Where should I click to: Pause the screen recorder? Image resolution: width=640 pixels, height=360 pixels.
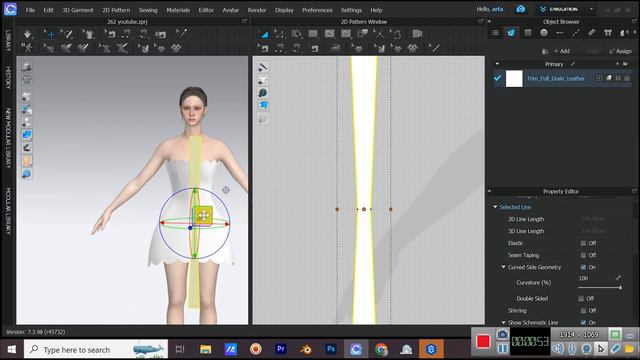(502, 349)
